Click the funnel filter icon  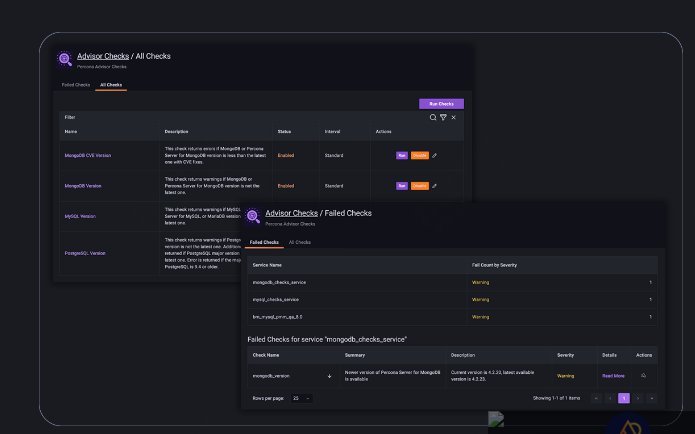tap(443, 117)
